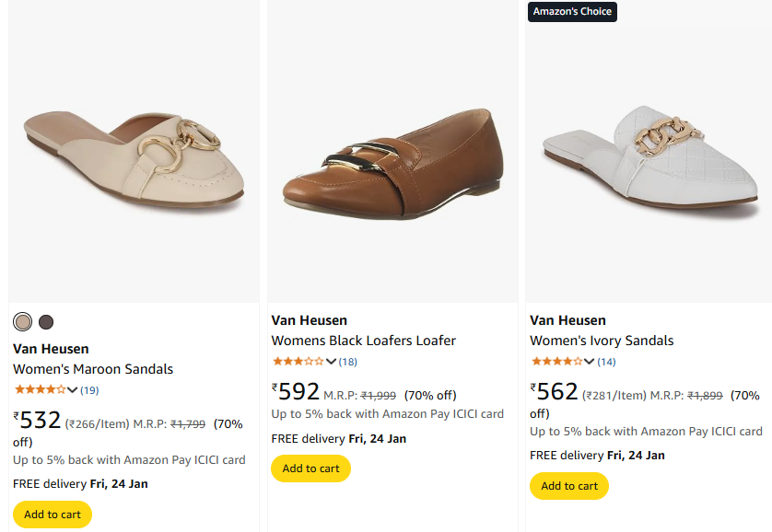Select the beige color swatch
The image size is (772, 532).
coord(23,322)
